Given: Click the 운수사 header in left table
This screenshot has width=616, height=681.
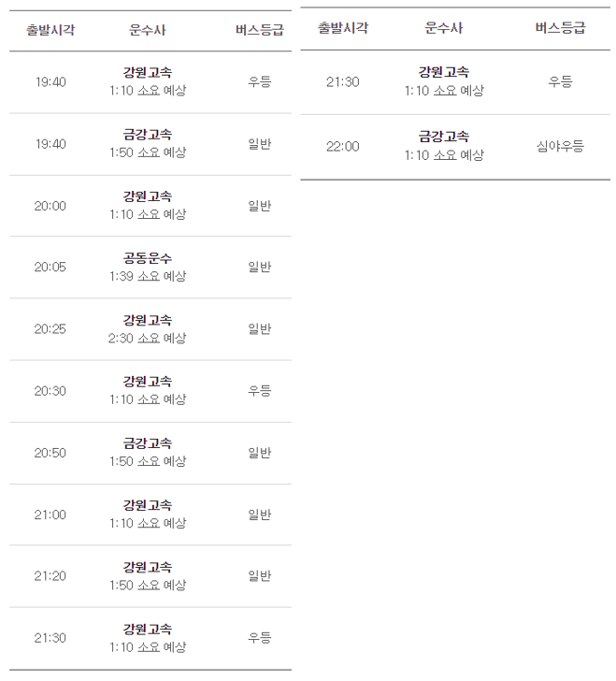Looking at the screenshot, I should tap(148, 30).
